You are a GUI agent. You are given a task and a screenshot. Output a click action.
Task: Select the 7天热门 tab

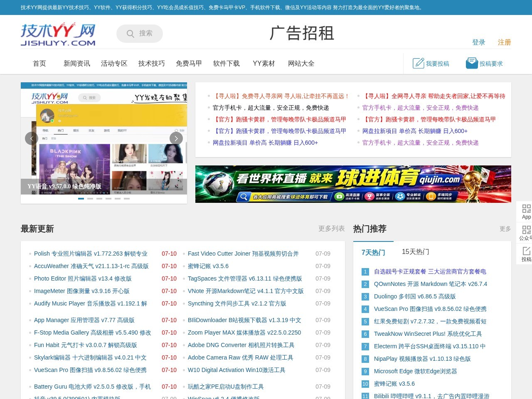click(373, 252)
